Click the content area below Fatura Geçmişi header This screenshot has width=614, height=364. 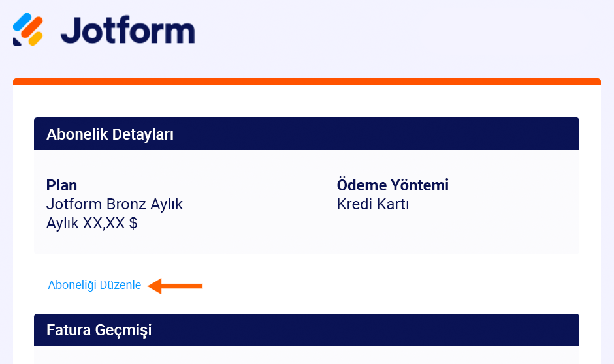click(x=306, y=356)
